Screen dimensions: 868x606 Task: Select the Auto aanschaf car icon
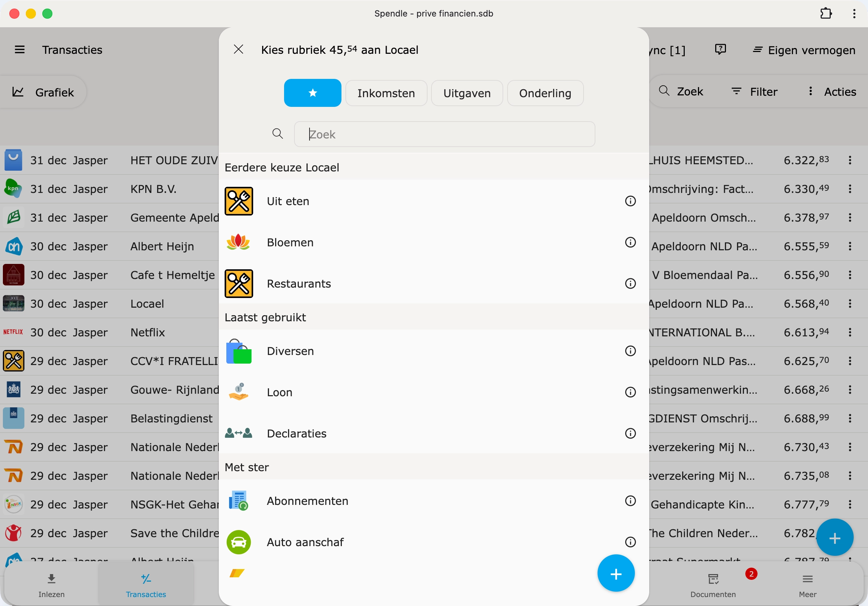(x=238, y=542)
